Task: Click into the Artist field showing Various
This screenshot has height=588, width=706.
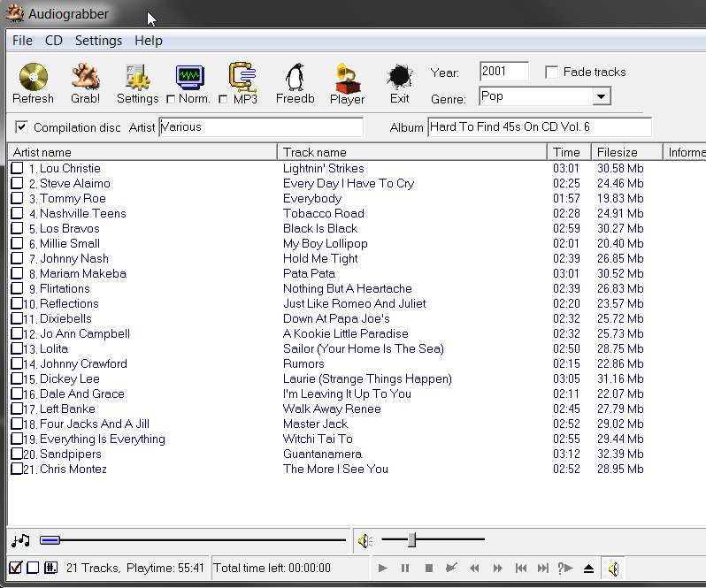Action: click(x=261, y=126)
